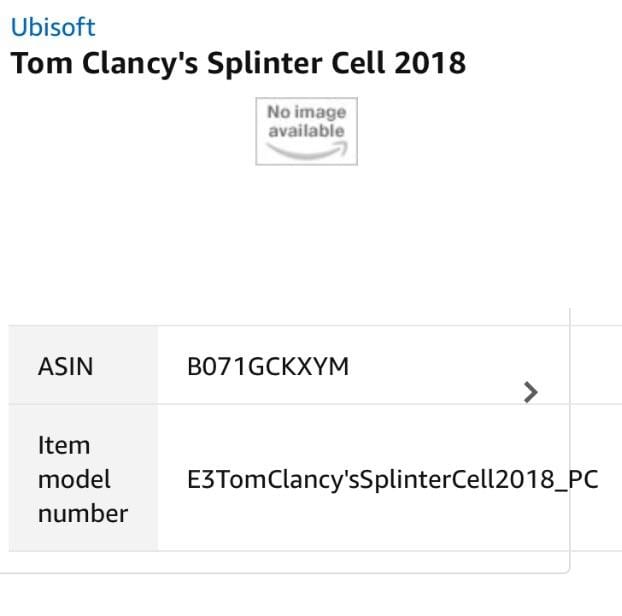Viewport: 622px width, 616px height.
Task: Click the word "Tom" in the product title
Action: [36, 63]
